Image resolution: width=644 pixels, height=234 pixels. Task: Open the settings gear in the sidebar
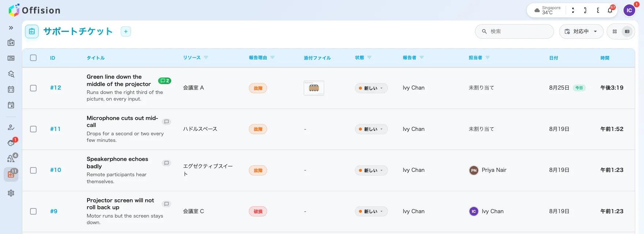pyautogui.click(x=11, y=193)
